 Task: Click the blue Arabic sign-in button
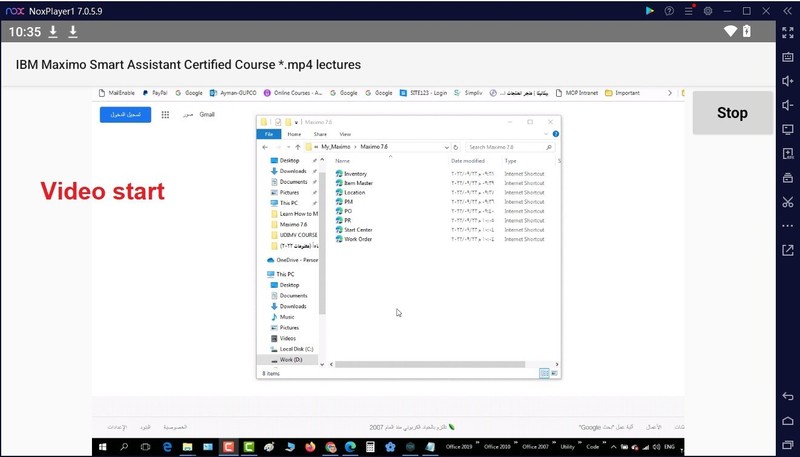126,115
